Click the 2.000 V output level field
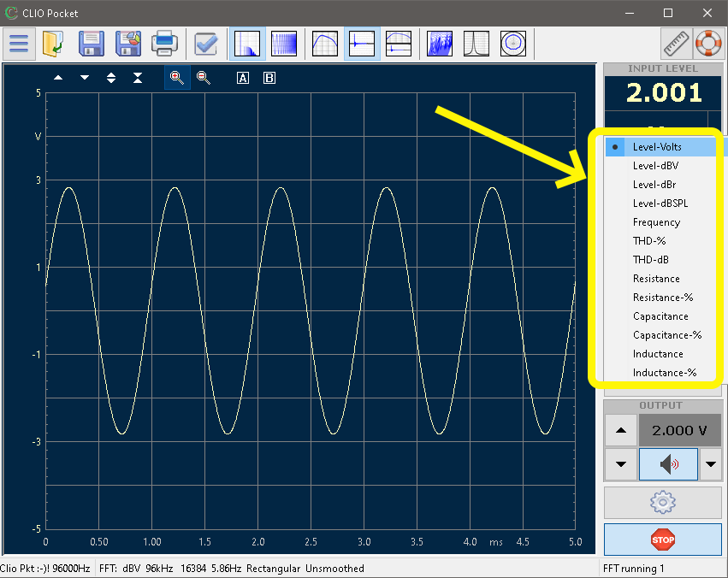 (x=680, y=430)
